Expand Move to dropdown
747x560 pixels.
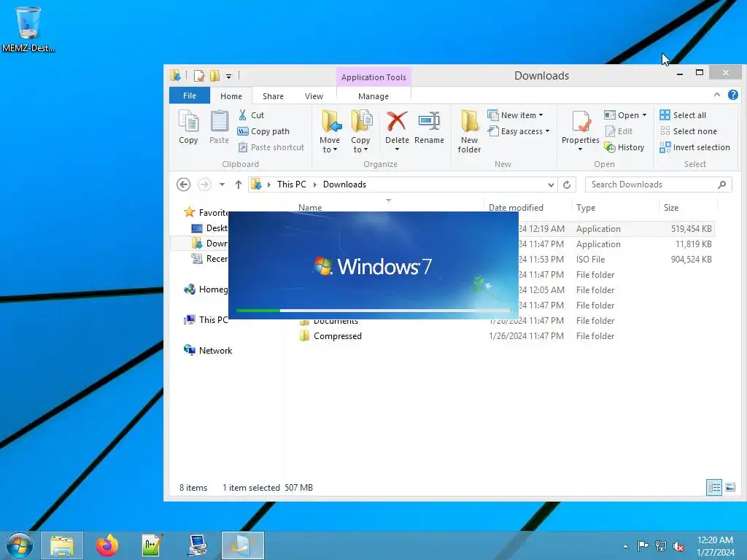pyautogui.click(x=330, y=145)
